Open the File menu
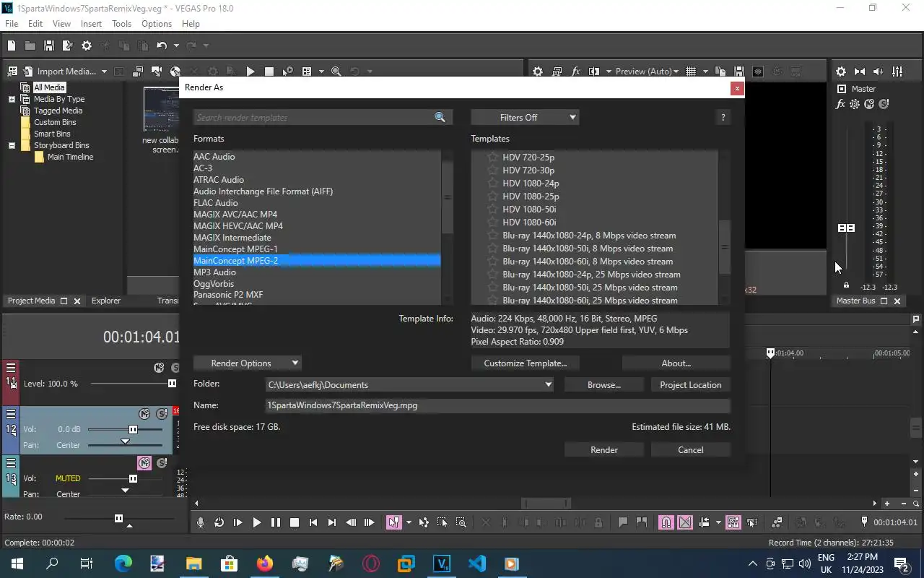The width and height of the screenshot is (924, 578). tap(12, 24)
